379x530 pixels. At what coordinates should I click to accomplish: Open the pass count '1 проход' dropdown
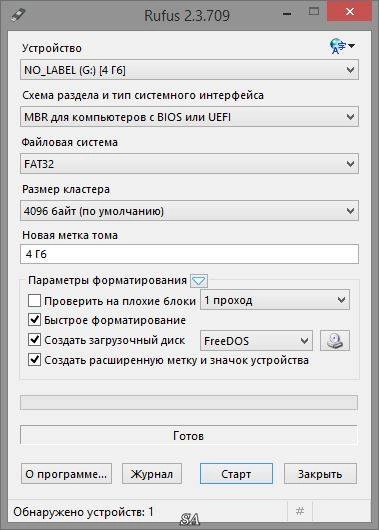(x=275, y=300)
